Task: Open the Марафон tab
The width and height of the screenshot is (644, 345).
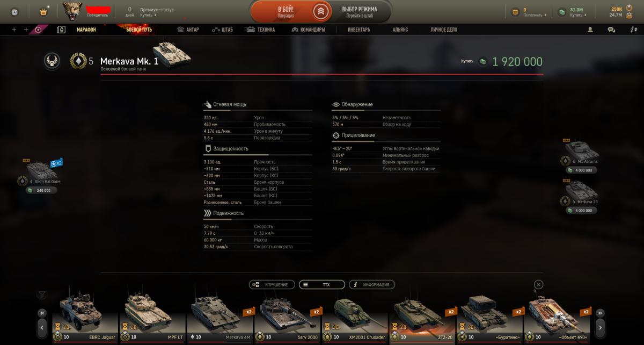Action: [86, 30]
